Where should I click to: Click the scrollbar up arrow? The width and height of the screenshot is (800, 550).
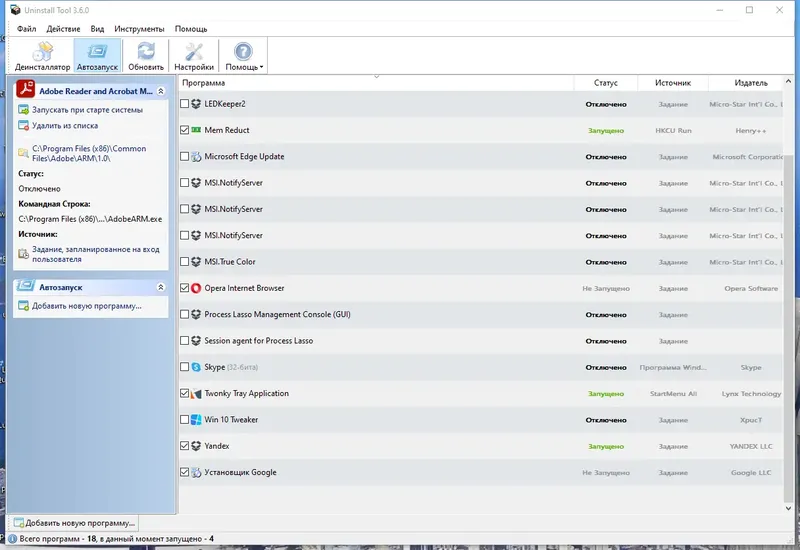[788, 82]
